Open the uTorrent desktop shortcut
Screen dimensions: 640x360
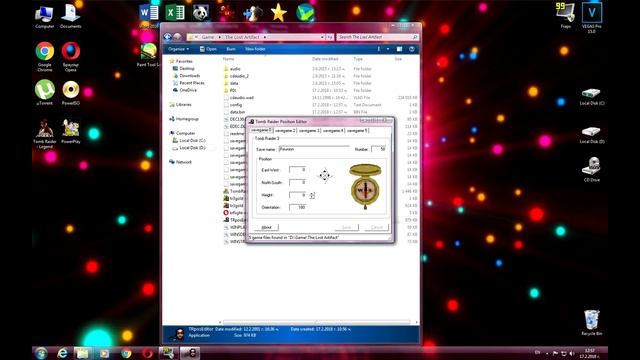tap(44, 93)
